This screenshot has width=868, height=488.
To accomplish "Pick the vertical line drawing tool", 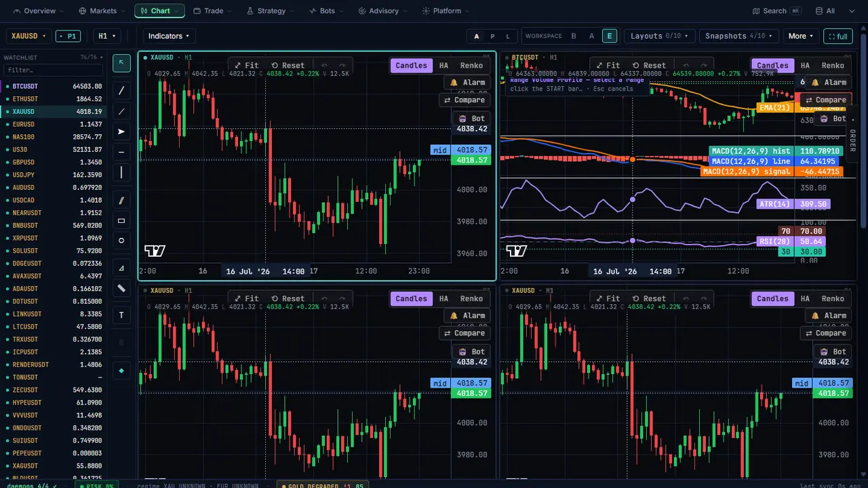I will (121, 172).
